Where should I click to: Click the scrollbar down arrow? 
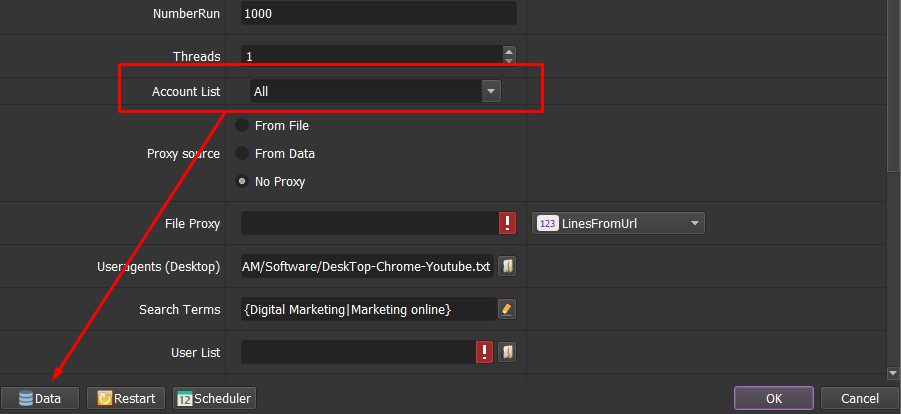coord(893,373)
